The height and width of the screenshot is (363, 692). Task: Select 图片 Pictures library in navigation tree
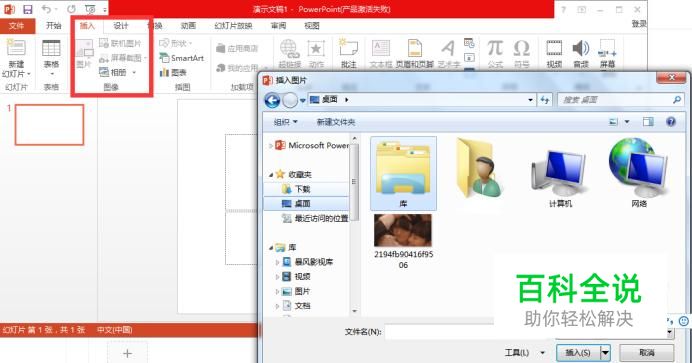point(296,291)
